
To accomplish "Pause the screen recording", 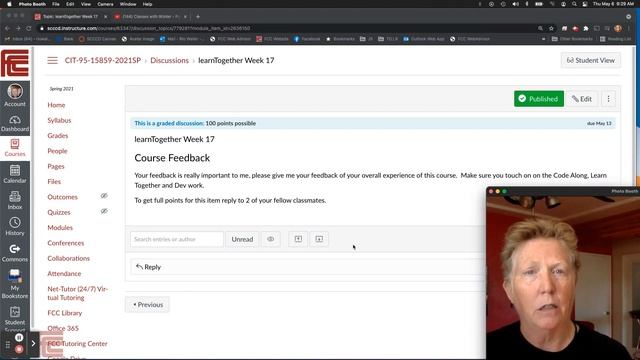I will [x=19, y=338].
